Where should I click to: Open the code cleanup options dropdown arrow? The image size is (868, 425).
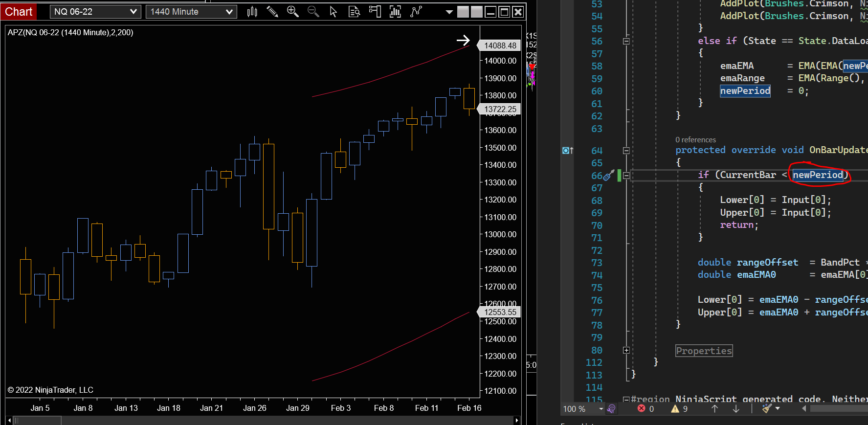pyautogui.click(x=778, y=409)
